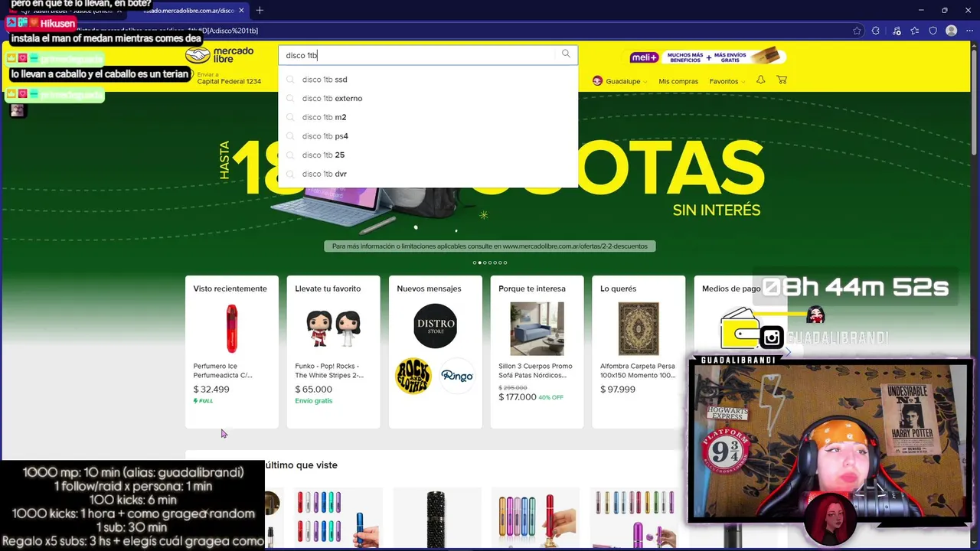Open a new browser tab
Viewport: 980px width, 551px height.
click(260, 10)
